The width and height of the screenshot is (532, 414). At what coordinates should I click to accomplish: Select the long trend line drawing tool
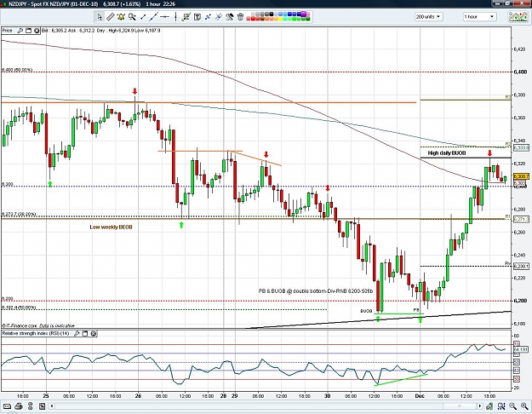tap(154, 17)
